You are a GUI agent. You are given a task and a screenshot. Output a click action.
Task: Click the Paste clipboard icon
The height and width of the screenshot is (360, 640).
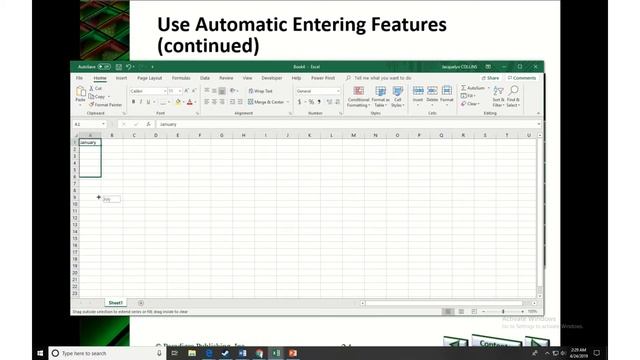pyautogui.click(x=80, y=91)
